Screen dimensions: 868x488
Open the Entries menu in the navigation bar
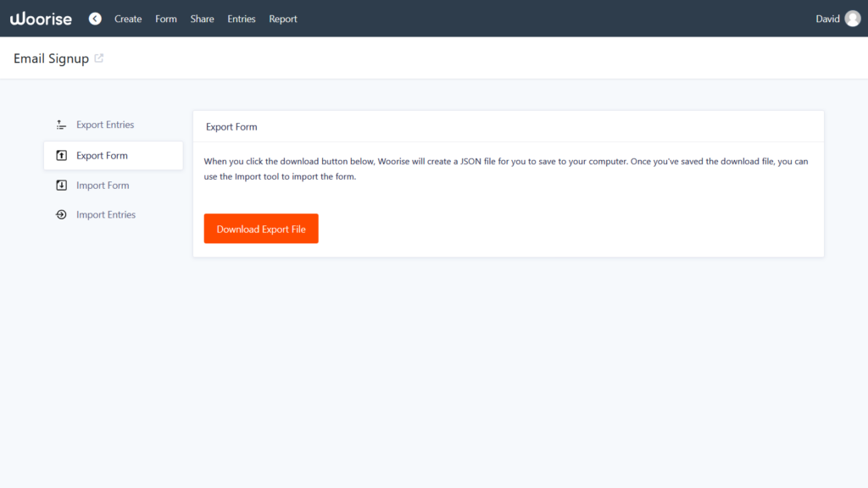click(242, 19)
